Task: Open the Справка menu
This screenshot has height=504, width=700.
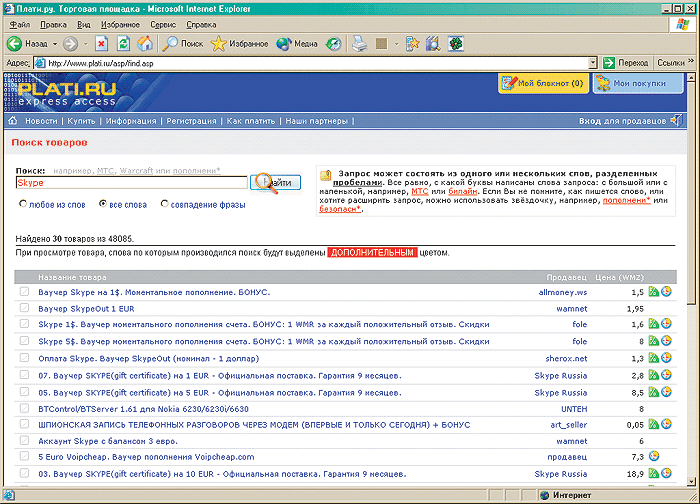Action: click(x=201, y=25)
